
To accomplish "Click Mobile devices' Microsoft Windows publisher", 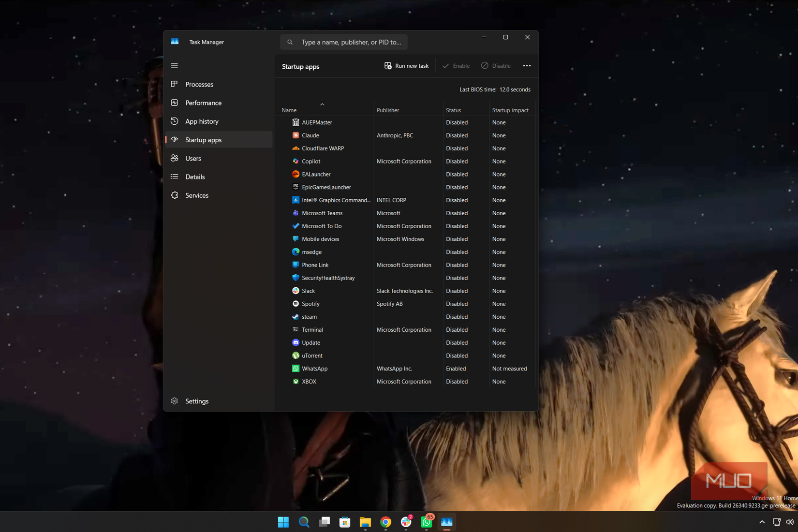I will (400, 239).
